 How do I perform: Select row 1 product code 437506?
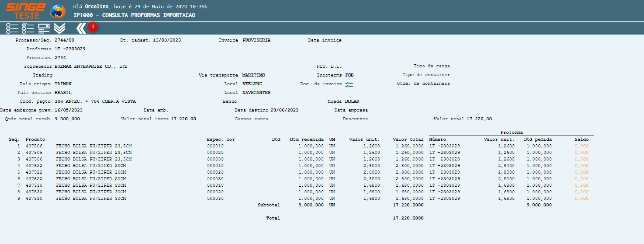[x=34, y=146]
